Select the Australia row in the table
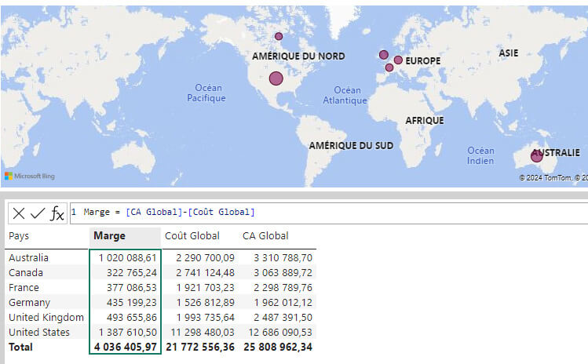Viewport: 588px width, 364px height. (x=28, y=257)
